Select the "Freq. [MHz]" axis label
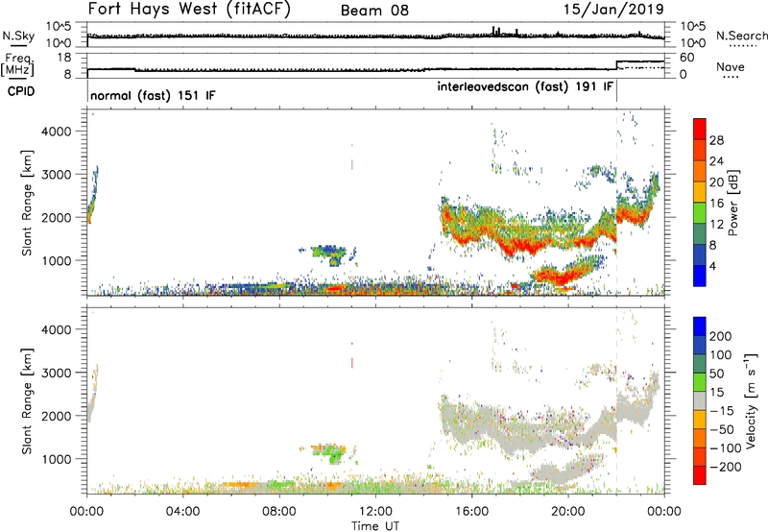The image size is (768, 532). point(17,63)
